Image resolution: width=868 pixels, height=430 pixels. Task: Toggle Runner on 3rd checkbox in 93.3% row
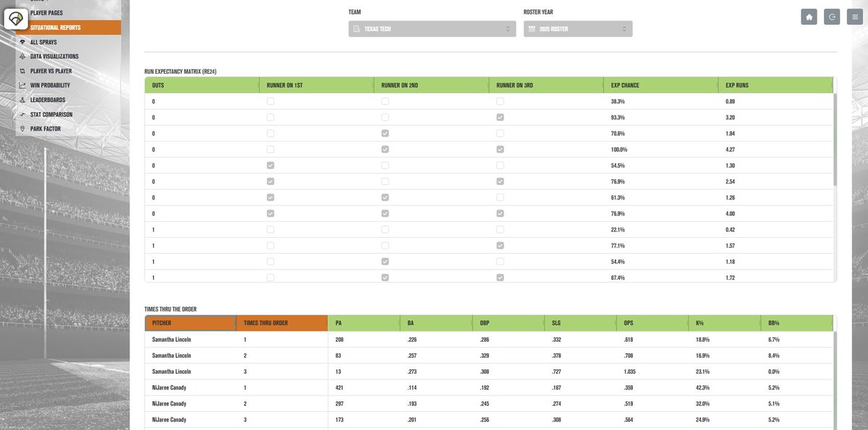(500, 117)
